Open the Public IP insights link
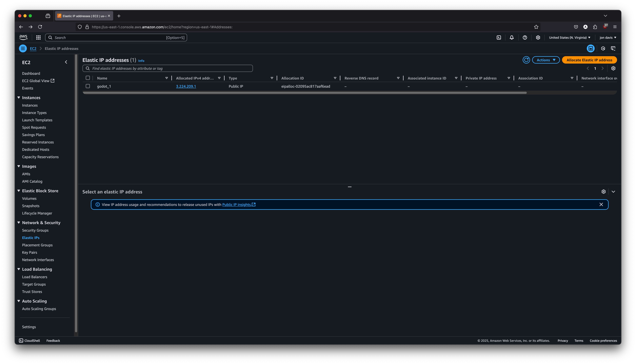Viewport: 636px width, 364px height. (x=239, y=205)
